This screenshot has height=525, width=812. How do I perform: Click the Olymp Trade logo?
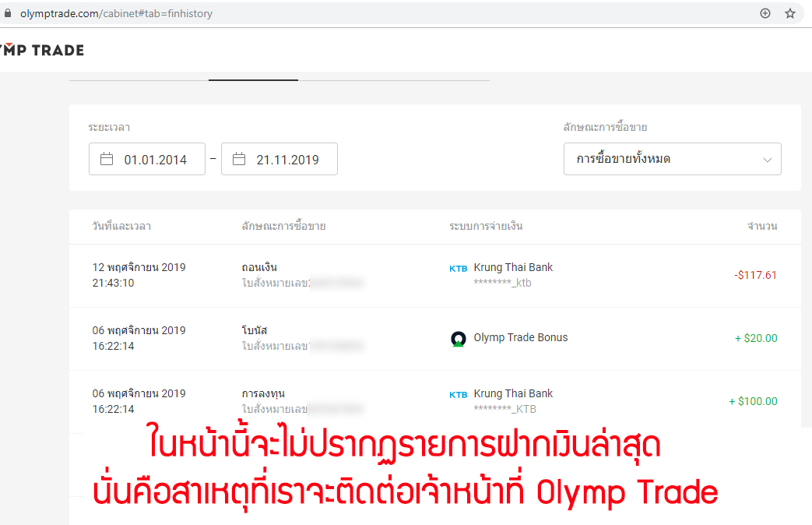[41, 51]
